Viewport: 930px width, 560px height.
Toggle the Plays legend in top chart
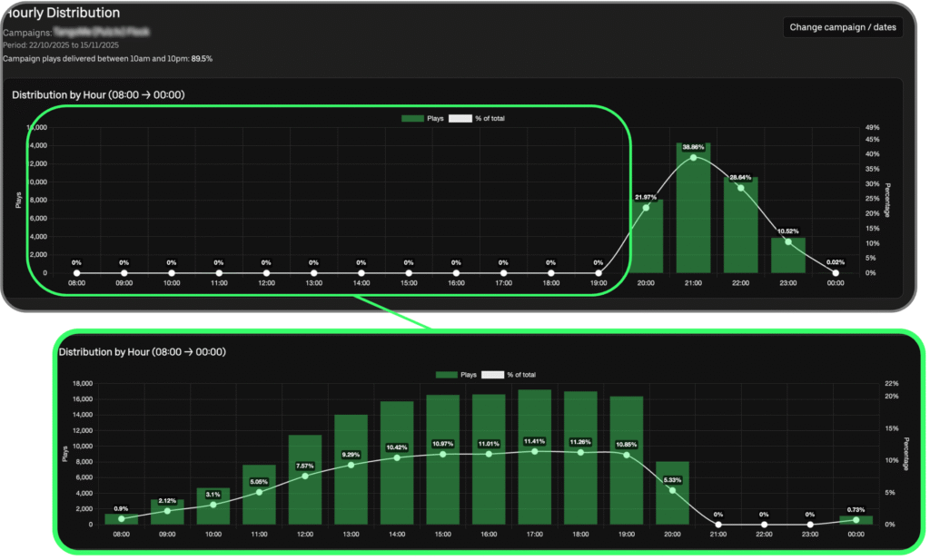point(422,119)
